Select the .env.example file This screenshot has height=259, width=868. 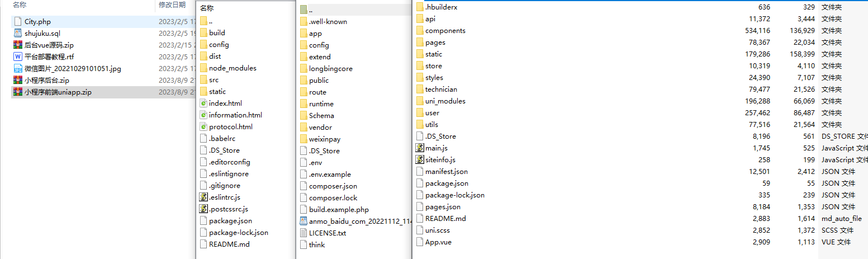pos(330,175)
